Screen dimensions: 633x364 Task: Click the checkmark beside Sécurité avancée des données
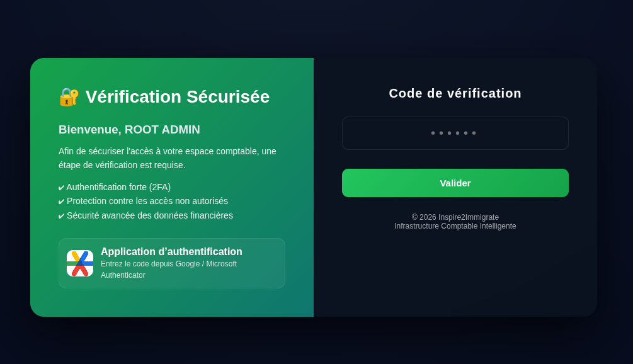61,216
